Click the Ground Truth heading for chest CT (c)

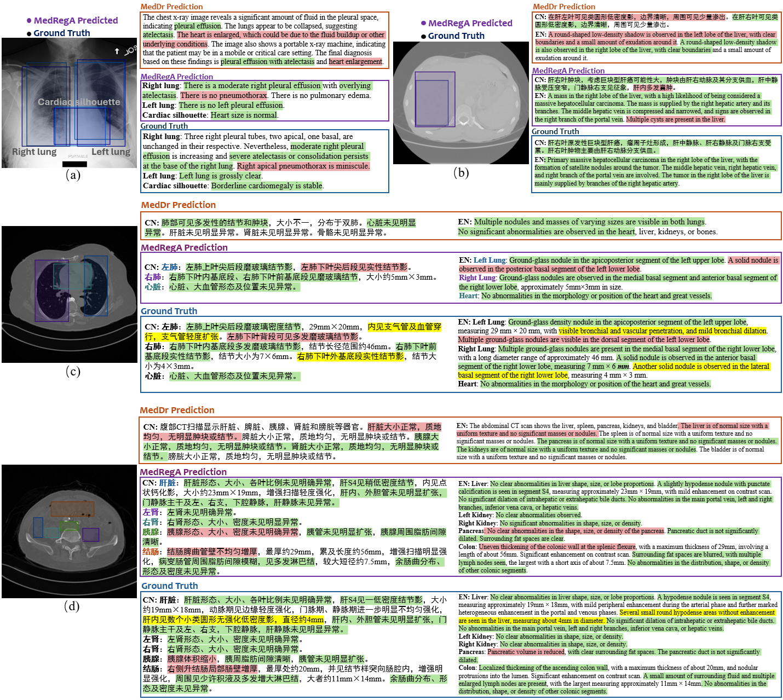[169, 311]
